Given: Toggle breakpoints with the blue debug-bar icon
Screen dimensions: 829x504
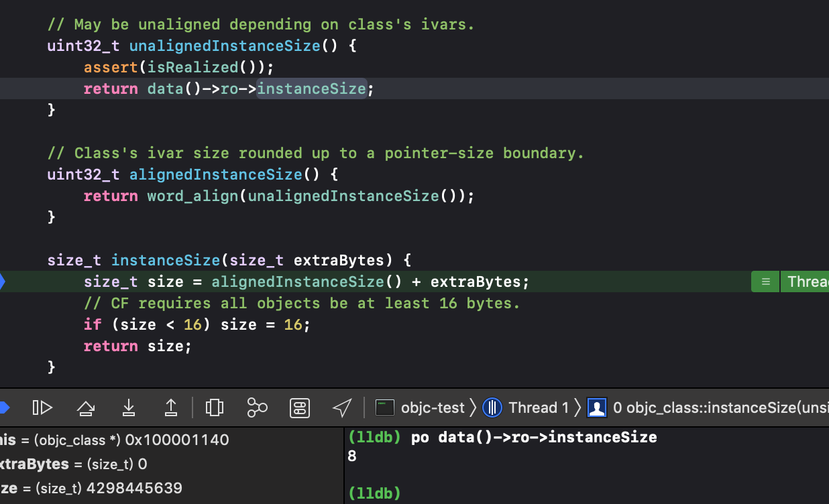Looking at the screenshot, I should point(3,407).
